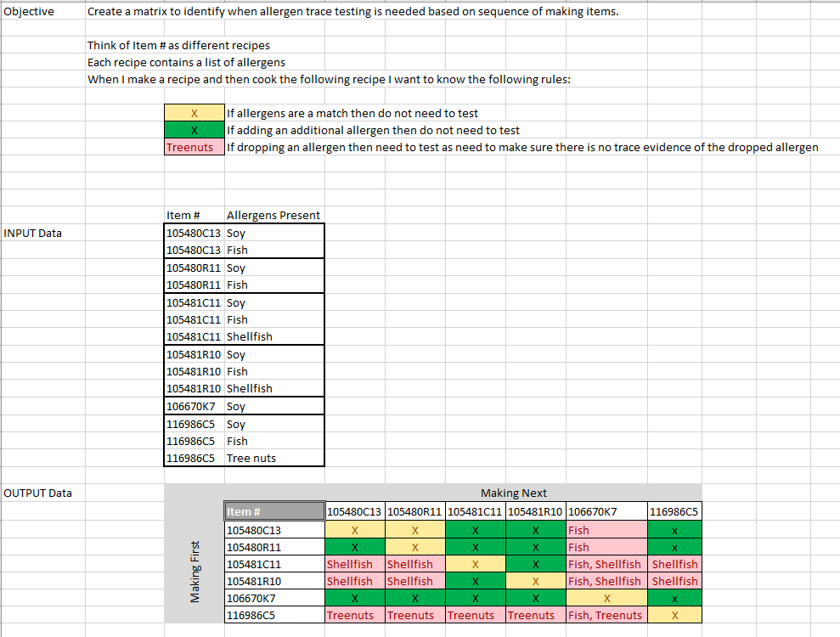Select Shellfish allergen for 105481R10 in input
Viewport: 840px width, 637px height.
(274, 388)
